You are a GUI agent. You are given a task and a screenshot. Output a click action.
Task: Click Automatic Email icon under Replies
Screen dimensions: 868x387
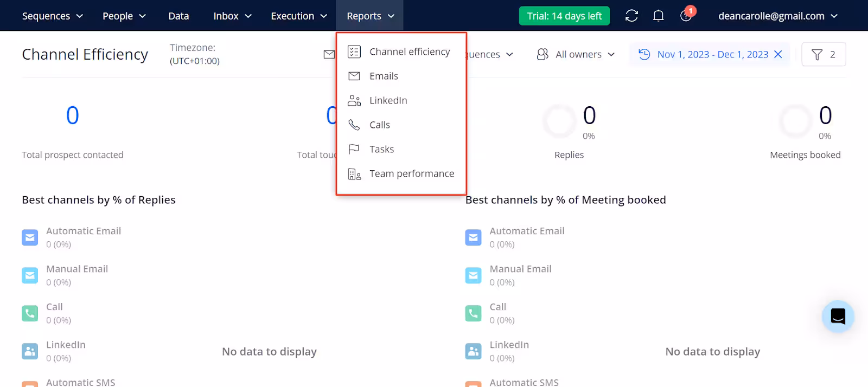click(30, 237)
